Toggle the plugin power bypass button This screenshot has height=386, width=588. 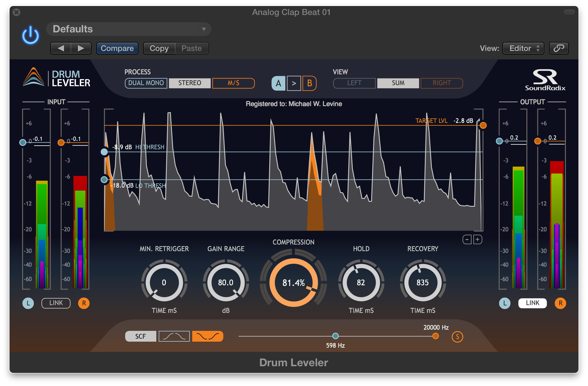[x=31, y=35]
